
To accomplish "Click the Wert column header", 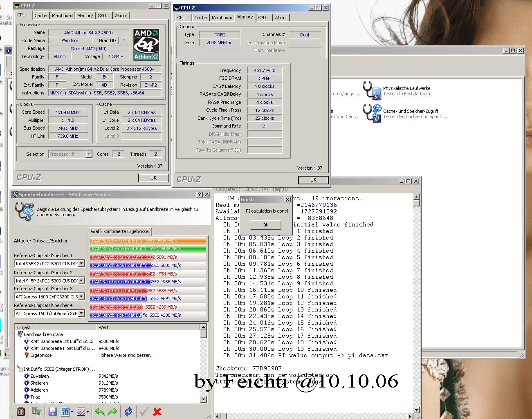I will (148, 327).
